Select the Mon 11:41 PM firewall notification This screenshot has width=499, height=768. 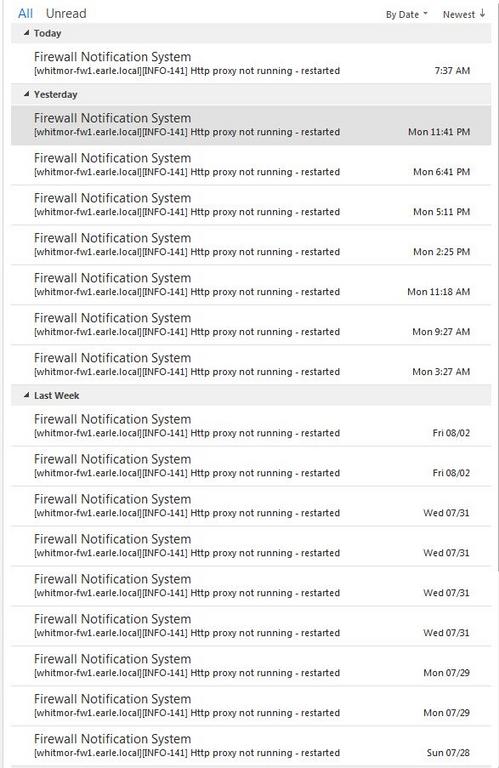[x=251, y=125]
